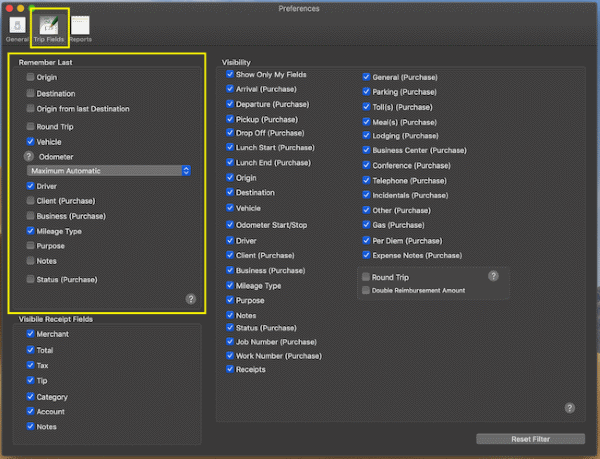The width and height of the screenshot is (600, 459).
Task: Open the General preferences pane
Action: point(17,27)
